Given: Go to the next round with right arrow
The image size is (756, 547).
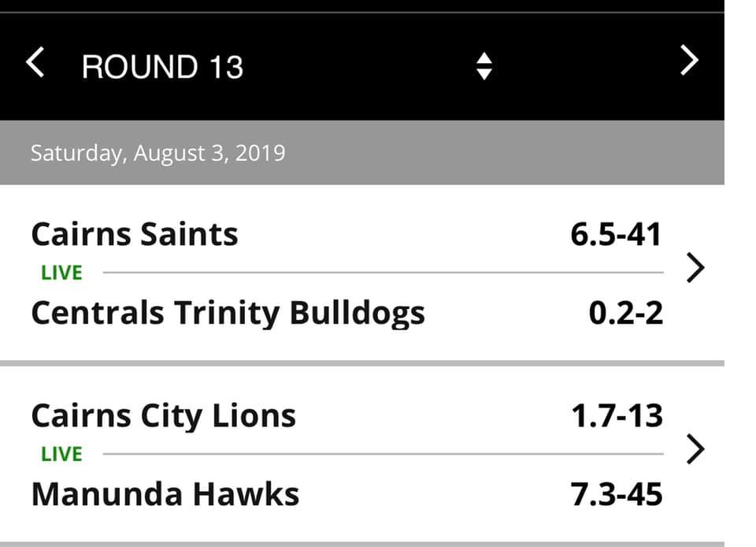Looking at the screenshot, I should 690,60.
